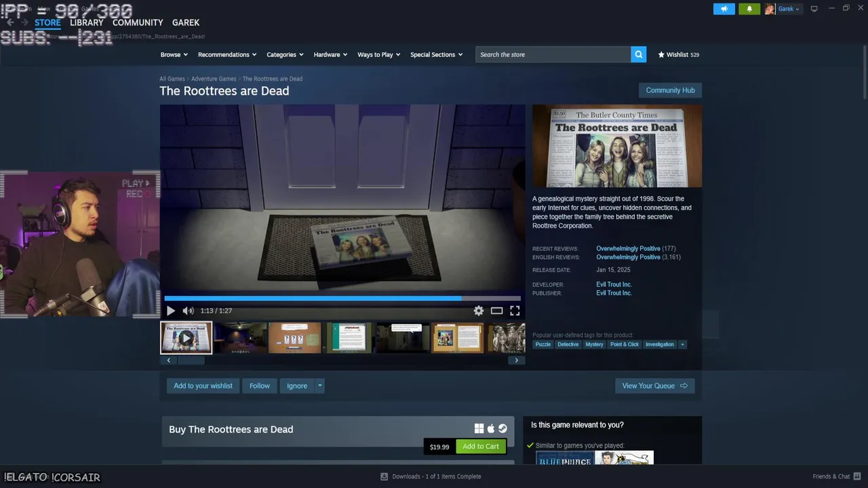Expand the Hardware menu

coord(330,54)
